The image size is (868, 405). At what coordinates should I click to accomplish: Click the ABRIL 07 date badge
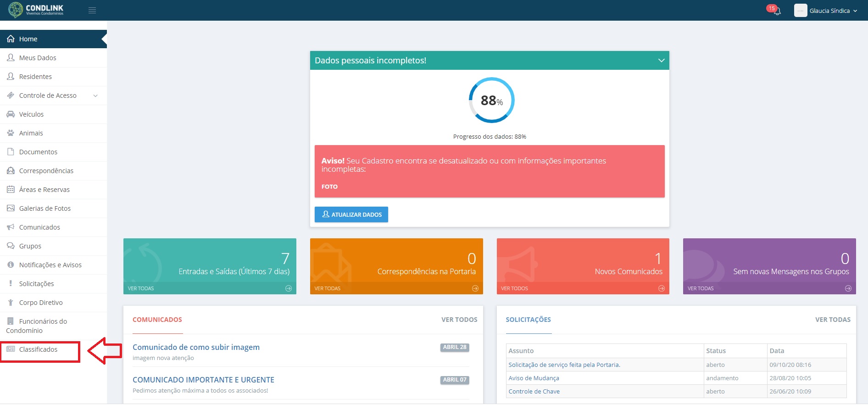(x=455, y=380)
